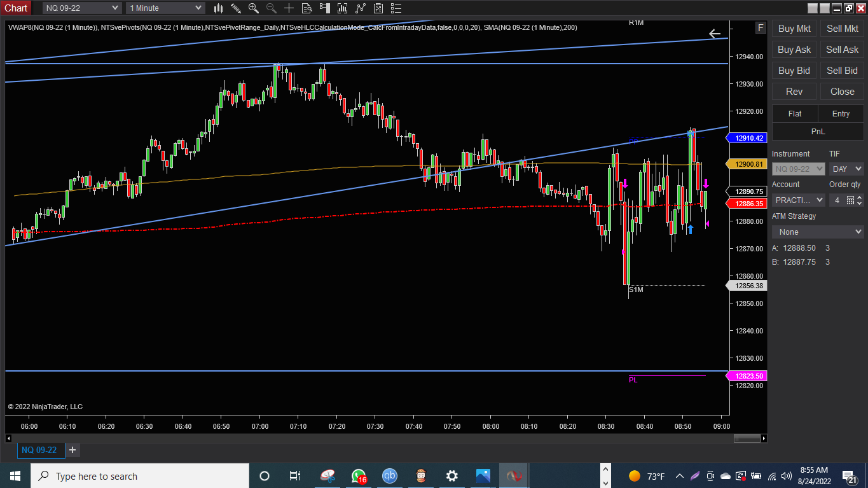Select the crosshair cursor icon

[x=289, y=8]
